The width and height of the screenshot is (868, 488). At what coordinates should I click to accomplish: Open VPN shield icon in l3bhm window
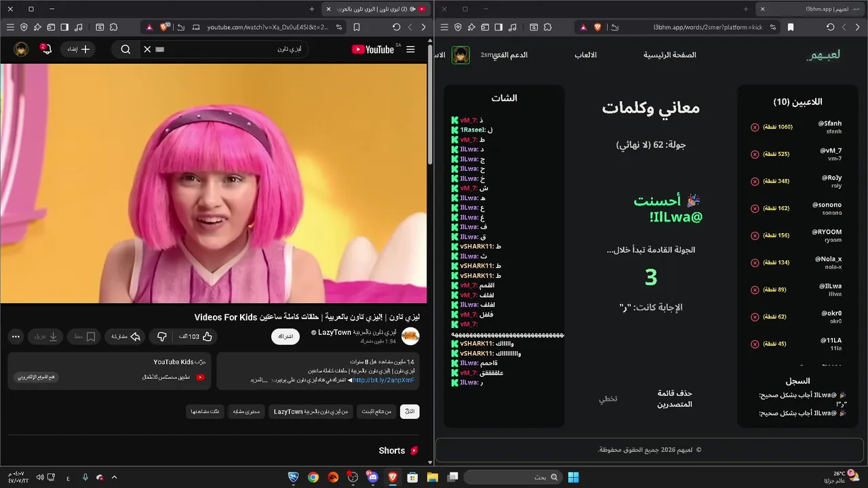click(x=458, y=27)
